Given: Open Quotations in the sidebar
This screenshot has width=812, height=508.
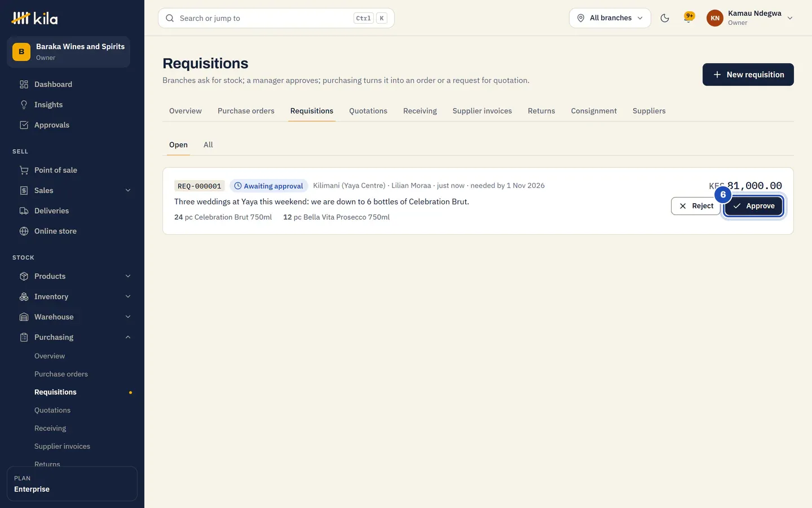Looking at the screenshot, I should (52, 410).
